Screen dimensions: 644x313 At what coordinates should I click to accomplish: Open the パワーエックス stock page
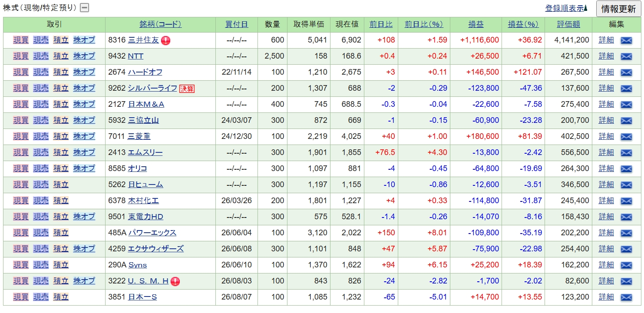[x=152, y=233]
